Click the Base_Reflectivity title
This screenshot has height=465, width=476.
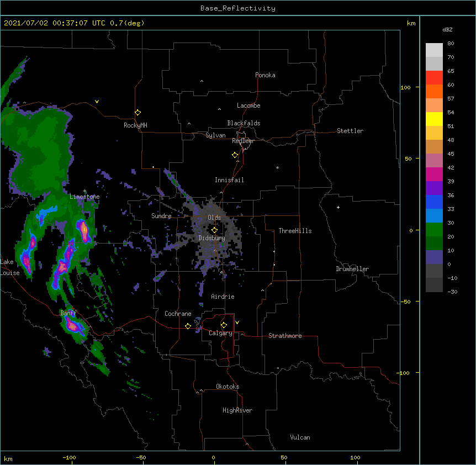tap(238, 8)
